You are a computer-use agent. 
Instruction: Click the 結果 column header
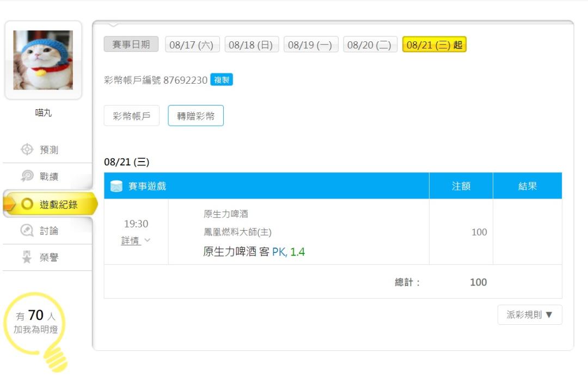[x=527, y=186]
